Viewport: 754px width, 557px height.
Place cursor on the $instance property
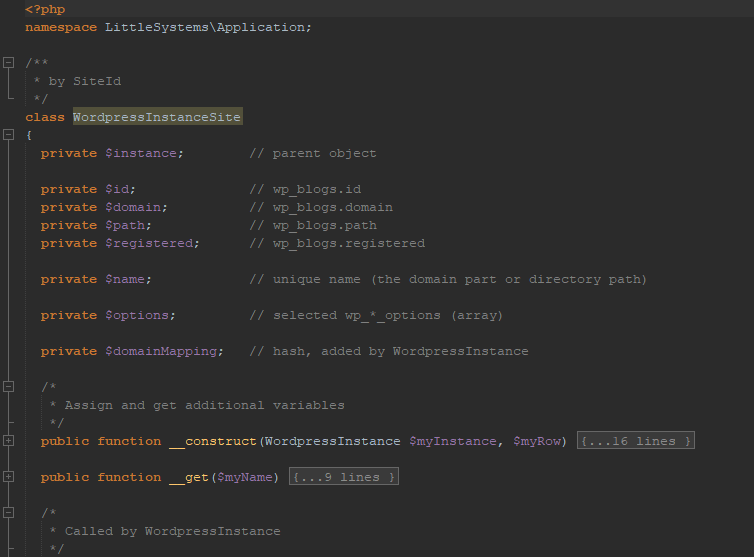pyautogui.click(x=144, y=153)
